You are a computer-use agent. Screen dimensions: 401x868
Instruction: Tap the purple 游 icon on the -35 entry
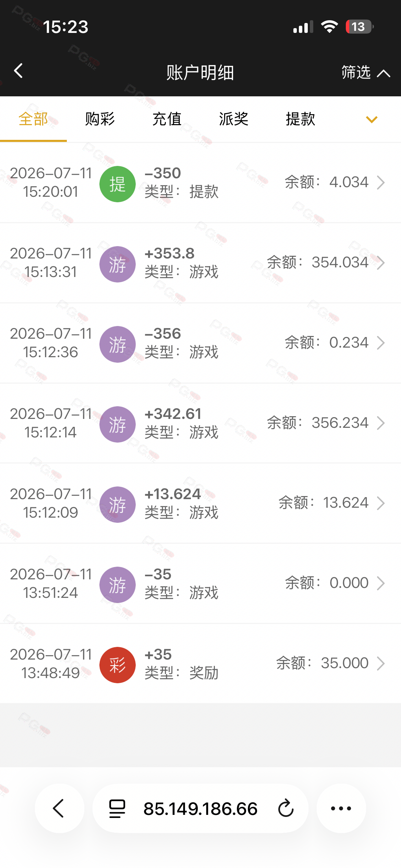118,585
